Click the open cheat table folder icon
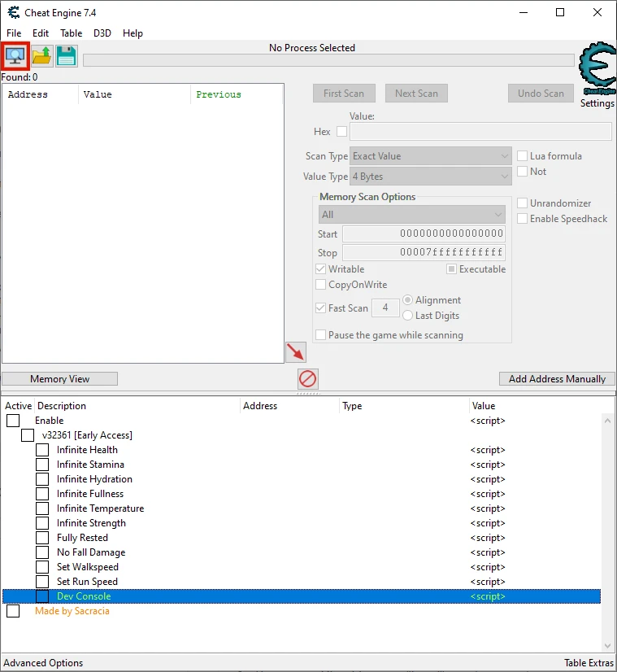The height and width of the screenshot is (672, 617). 42,56
